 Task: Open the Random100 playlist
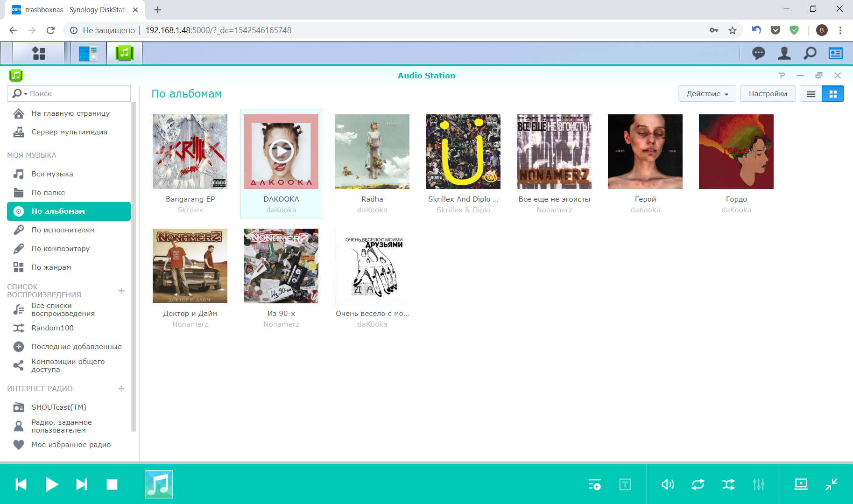[69, 328]
